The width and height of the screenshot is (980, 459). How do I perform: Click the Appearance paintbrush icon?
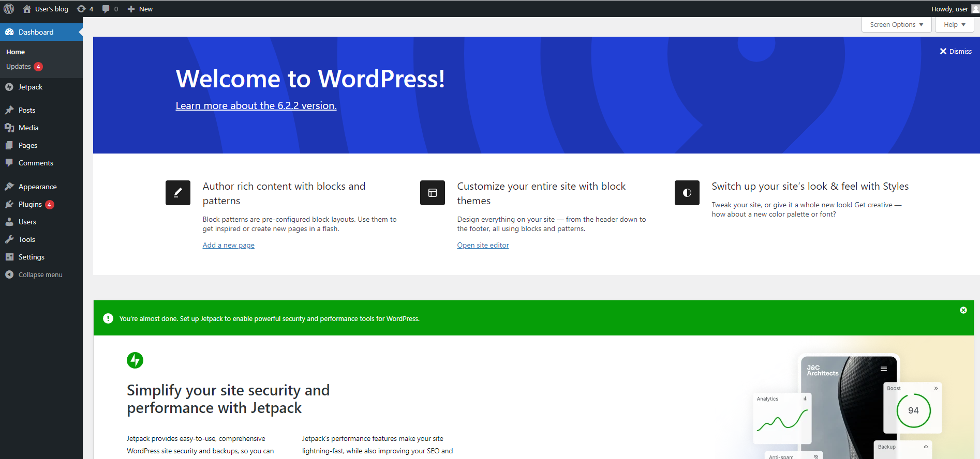click(x=9, y=187)
